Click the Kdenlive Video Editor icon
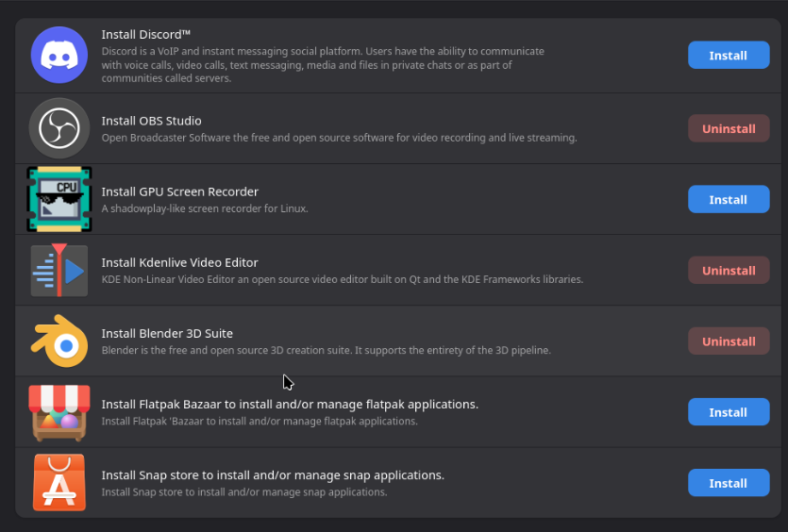Screen dimensions: 788x532 coord(59,271)
